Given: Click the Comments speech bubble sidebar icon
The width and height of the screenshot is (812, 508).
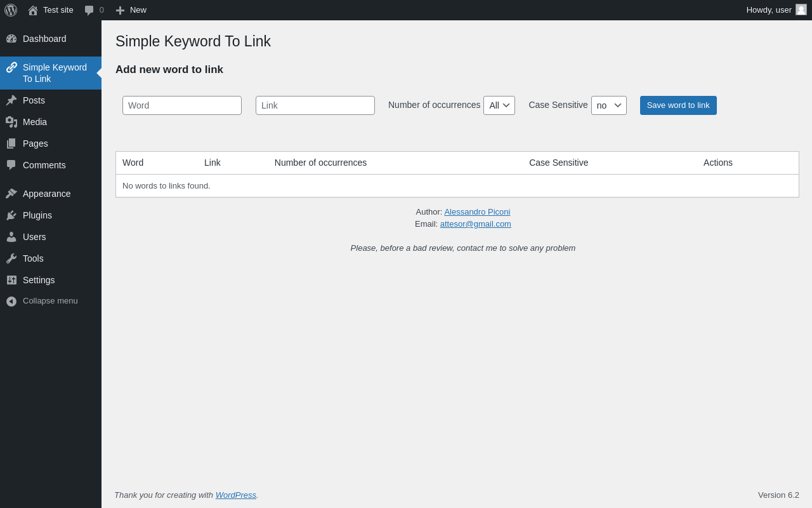Looking at the screenshot, I should [11, 165].
